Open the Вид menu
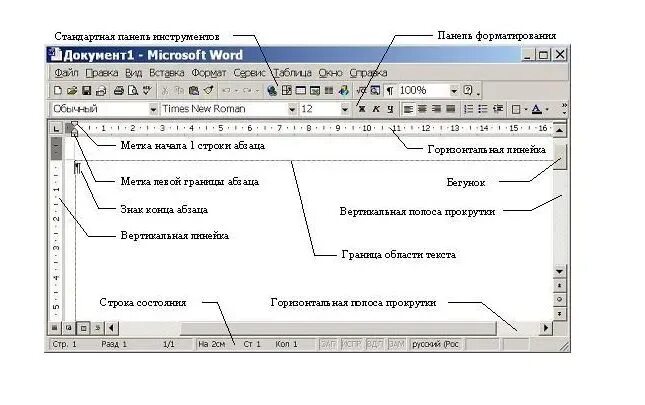Viewport: 645px width, 405px height. (x=134, y=73)
